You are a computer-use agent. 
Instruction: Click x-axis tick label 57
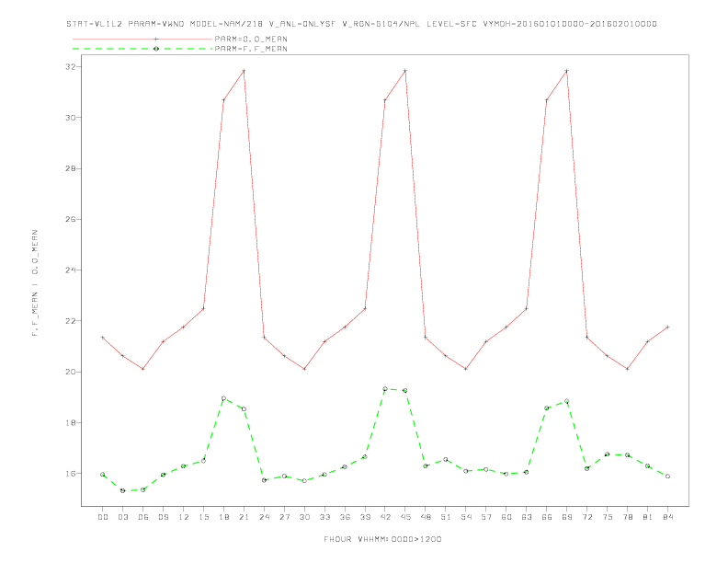pos(486,517)
